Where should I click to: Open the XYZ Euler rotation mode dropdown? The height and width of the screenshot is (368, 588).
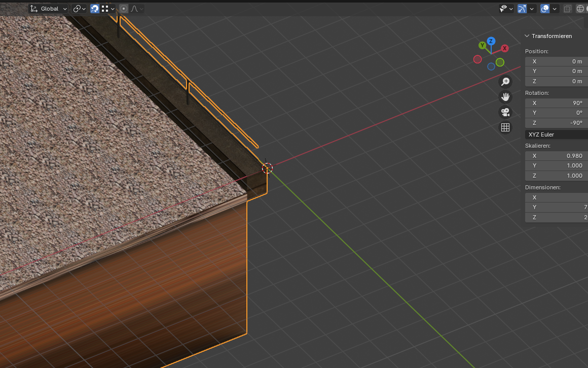click(556, 135)
